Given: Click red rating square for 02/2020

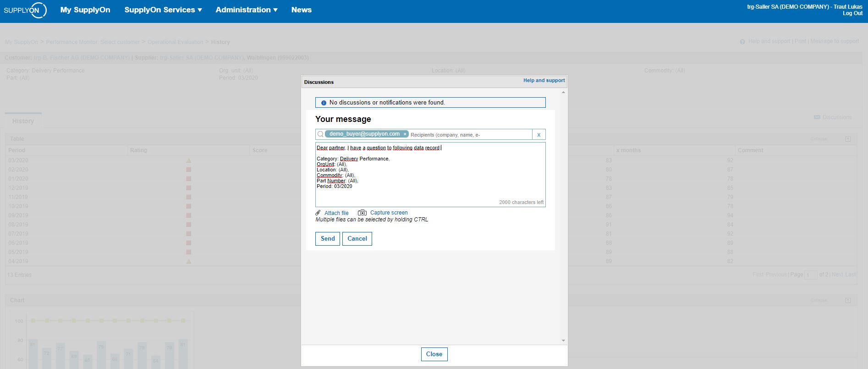Looking at the screenshot, I should (x=188, y=170).
